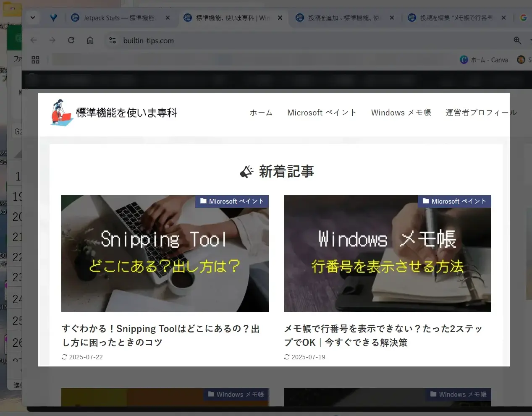This screenshot has width=532, height=416.
Task: Select ホーム in the site navigation
Action: pyautogui.click(x=261, y=113)
